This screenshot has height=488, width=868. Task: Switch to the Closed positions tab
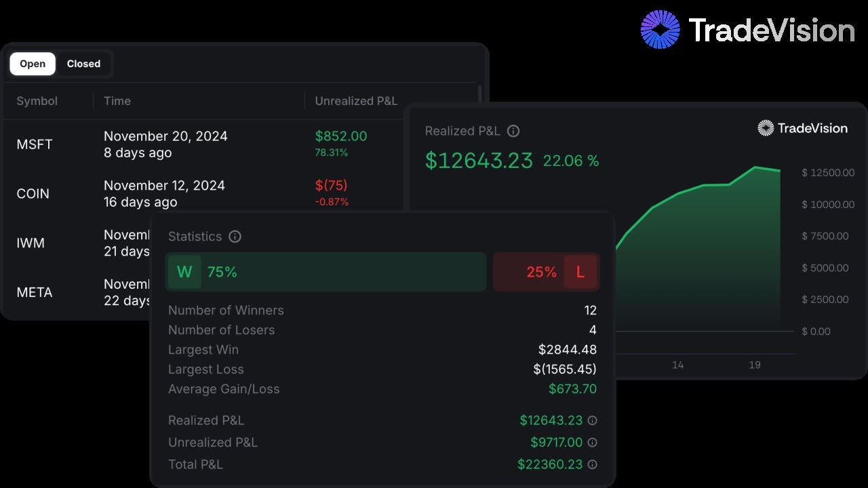(x=83, y=64)
